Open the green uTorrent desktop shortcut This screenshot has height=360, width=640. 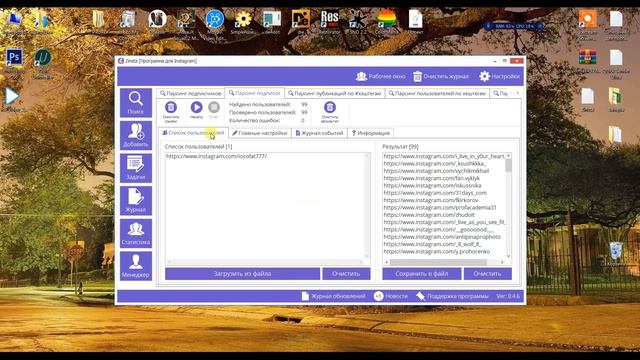(x=42, y=58)
